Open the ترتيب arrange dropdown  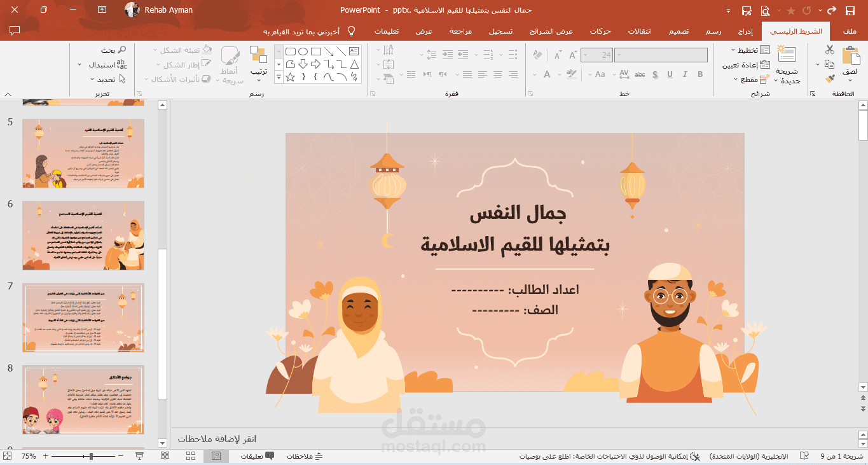[258, 64]
